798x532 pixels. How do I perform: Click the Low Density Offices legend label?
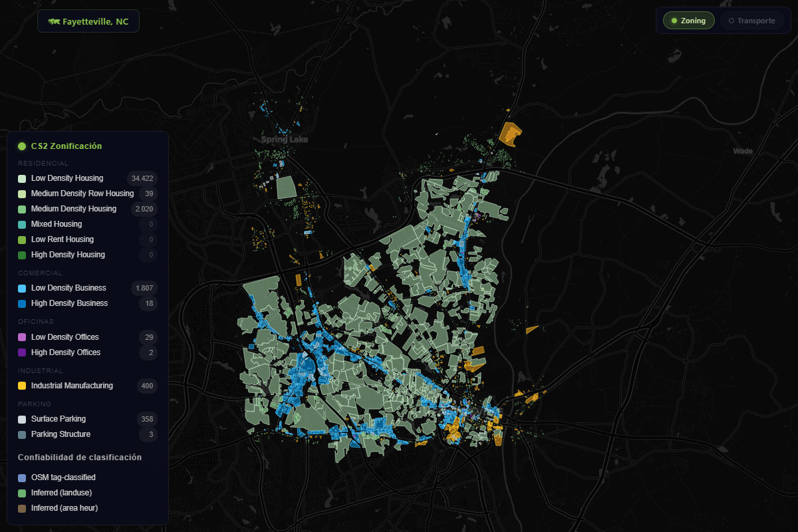coord(65,337)
